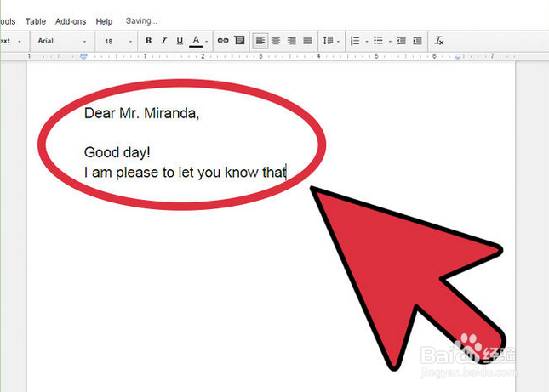
Task: Toggle bold formatting
Action: coord(148,41)
